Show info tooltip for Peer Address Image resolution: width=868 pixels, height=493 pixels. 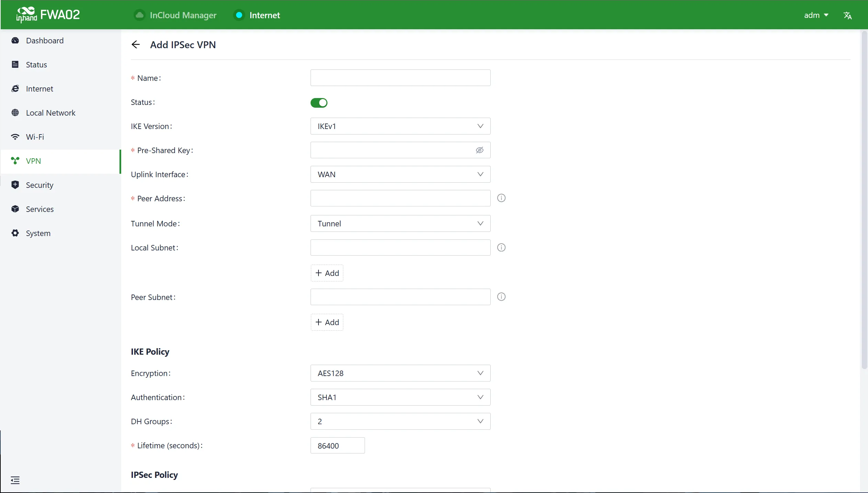(x=501, y=198)
